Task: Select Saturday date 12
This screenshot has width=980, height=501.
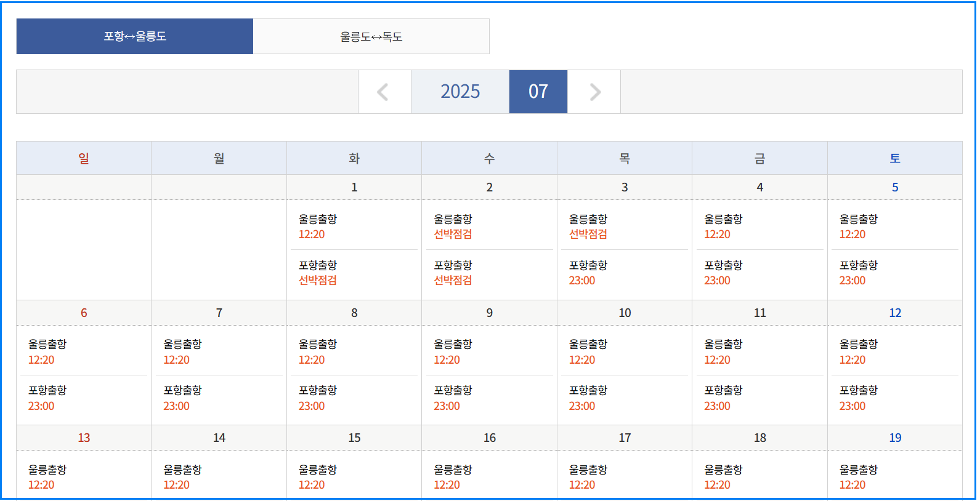Action: click(x=895, y=313)
